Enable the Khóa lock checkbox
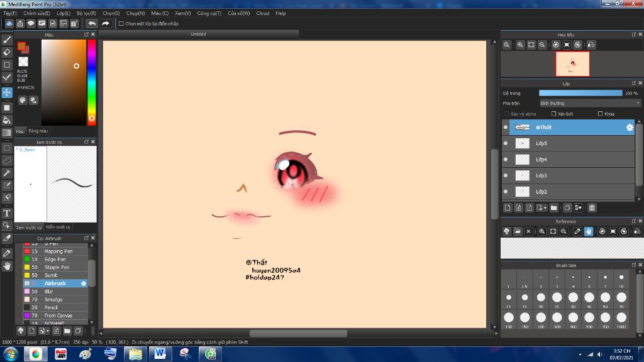Viewport: 644px width, 362px height. pyautogui.click(x=601, y=114)
